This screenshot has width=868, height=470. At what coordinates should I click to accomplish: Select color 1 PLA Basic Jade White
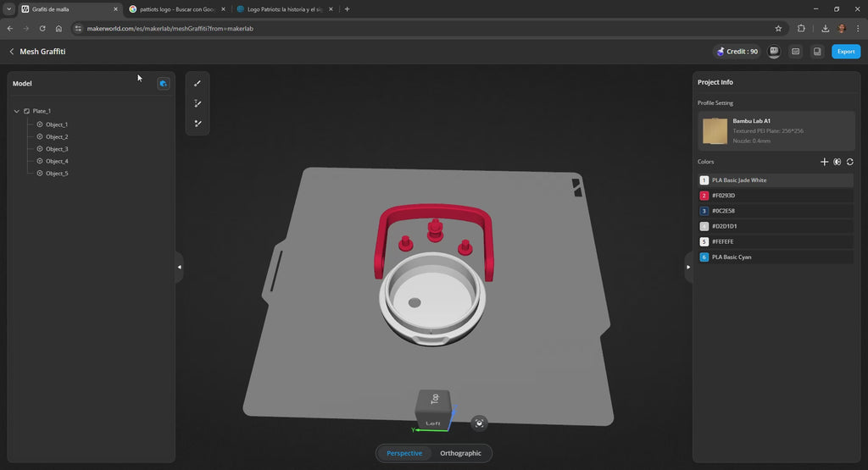click(776, 180)
